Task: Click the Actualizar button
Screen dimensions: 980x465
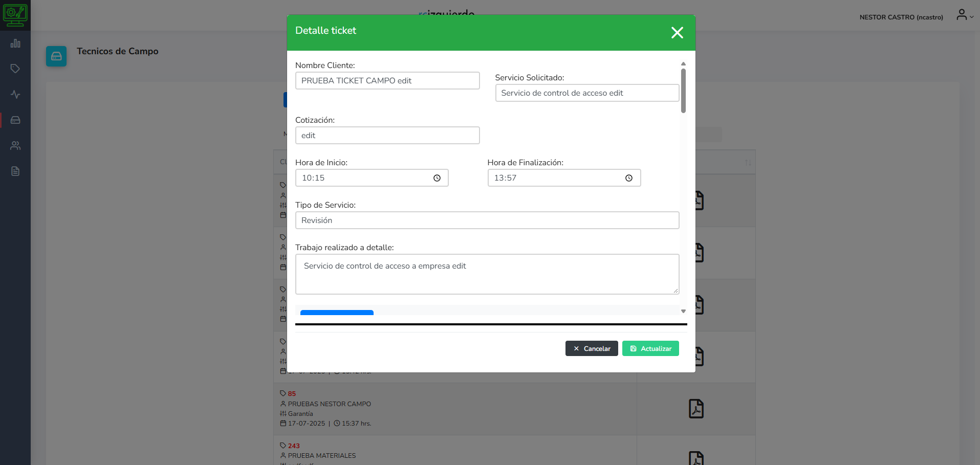Action: coord(650,348)
